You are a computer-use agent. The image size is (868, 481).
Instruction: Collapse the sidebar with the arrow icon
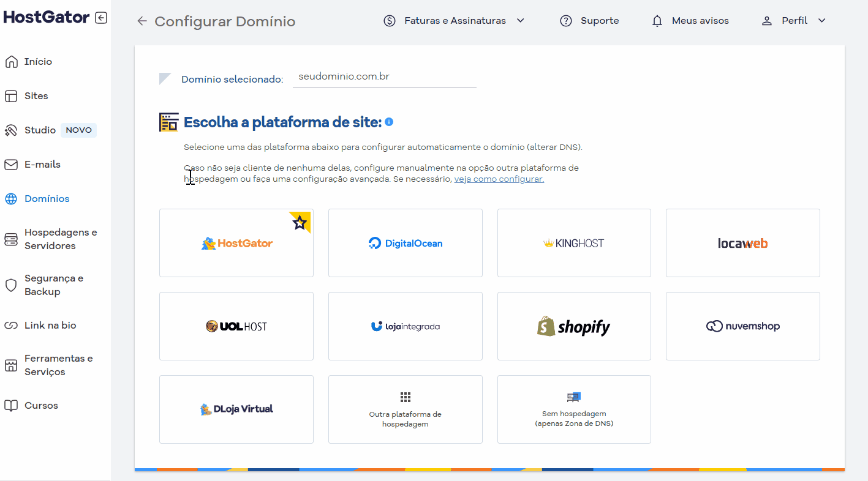[x=101, y=18]
